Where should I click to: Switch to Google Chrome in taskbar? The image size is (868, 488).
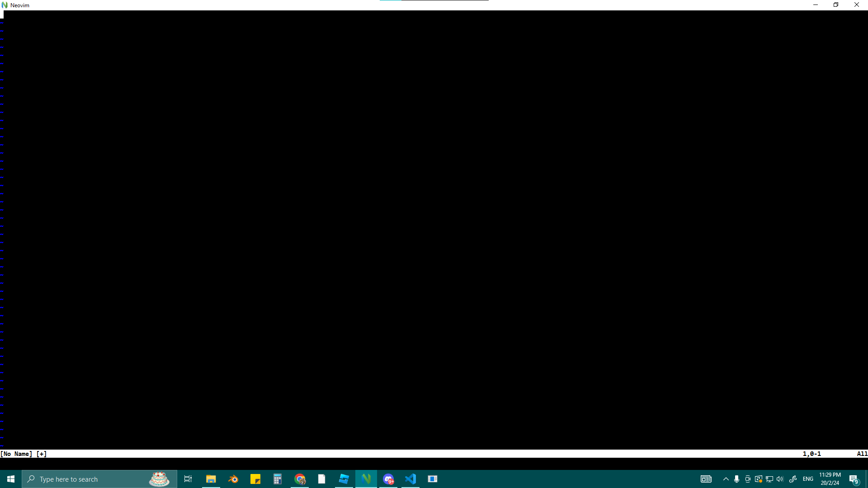[300, 479]
